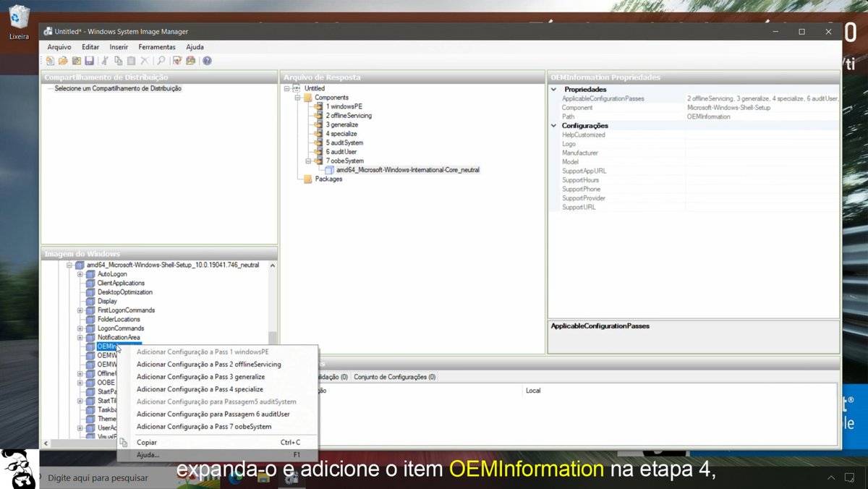
Task: Select 2 offlineServicing in answer file tree
Action: 349,116
